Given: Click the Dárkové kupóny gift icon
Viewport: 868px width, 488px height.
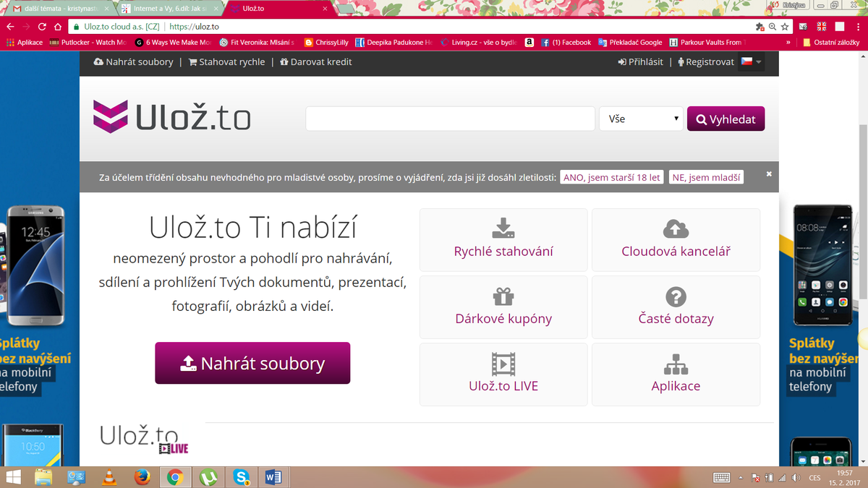Looking at the screenshot, I should 503,296.
